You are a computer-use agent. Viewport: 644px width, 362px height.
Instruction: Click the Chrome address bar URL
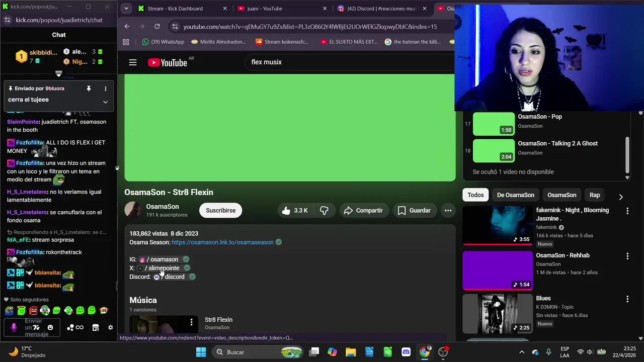point(310,27)
